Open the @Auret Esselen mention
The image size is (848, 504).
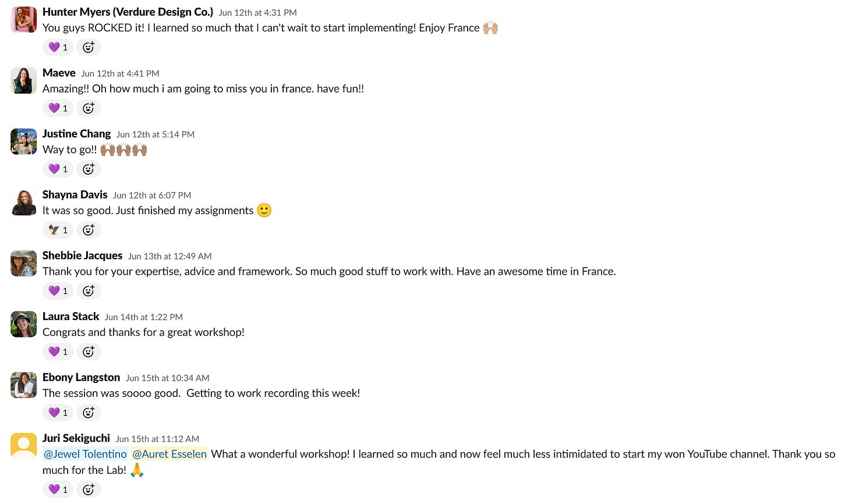[169, 454]
